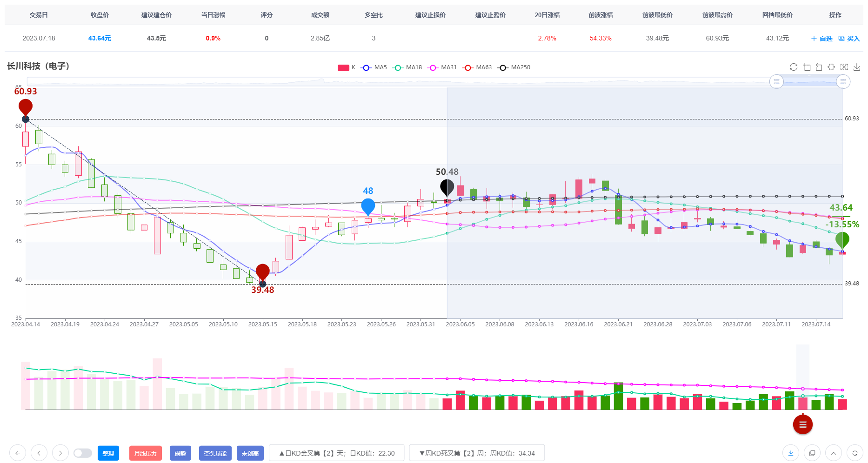Click the bottom-right download circle button
868x463 pixels.
point(791,453)
